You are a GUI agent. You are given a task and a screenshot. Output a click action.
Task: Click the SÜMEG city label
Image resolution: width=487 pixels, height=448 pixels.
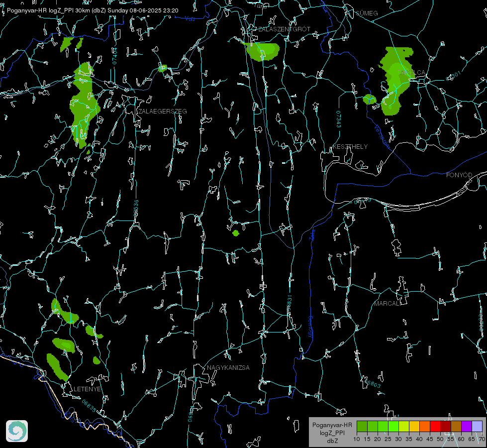point(367,13)
